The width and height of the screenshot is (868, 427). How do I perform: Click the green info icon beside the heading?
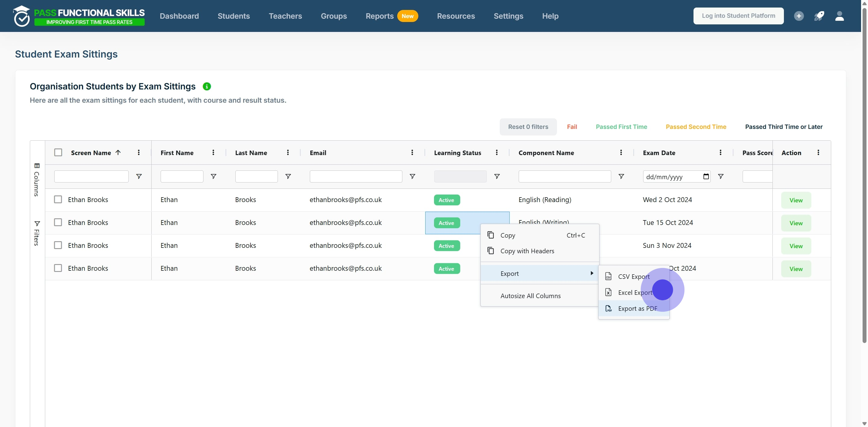click(x=206, y=86)
